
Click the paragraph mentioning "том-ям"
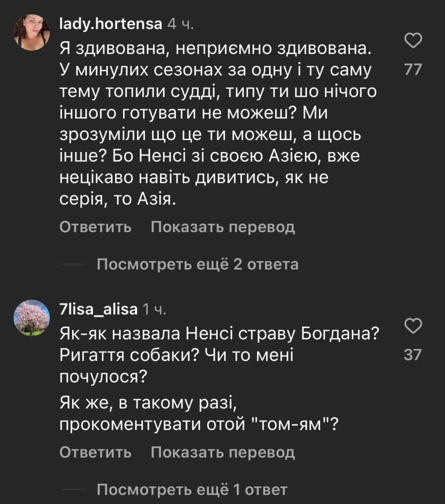tap(198, 414)
